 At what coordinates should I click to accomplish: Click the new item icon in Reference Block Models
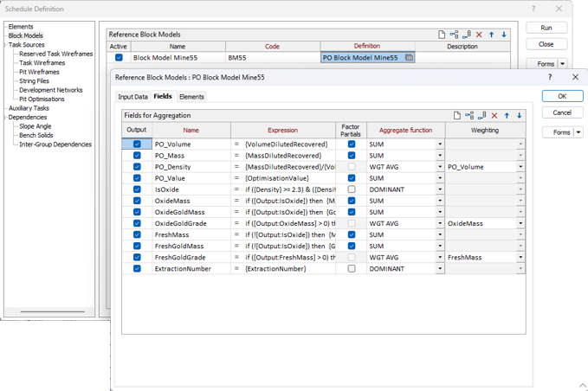pos(442,35)
